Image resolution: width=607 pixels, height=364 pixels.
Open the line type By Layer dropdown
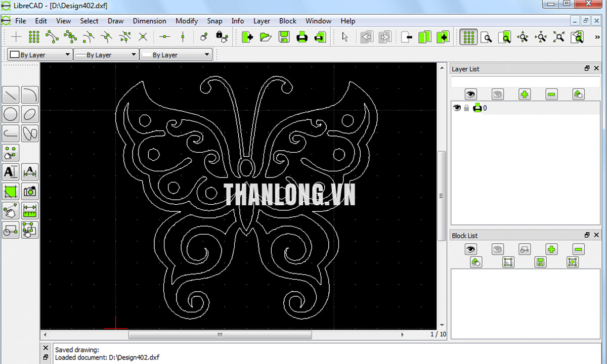[177, 55]
